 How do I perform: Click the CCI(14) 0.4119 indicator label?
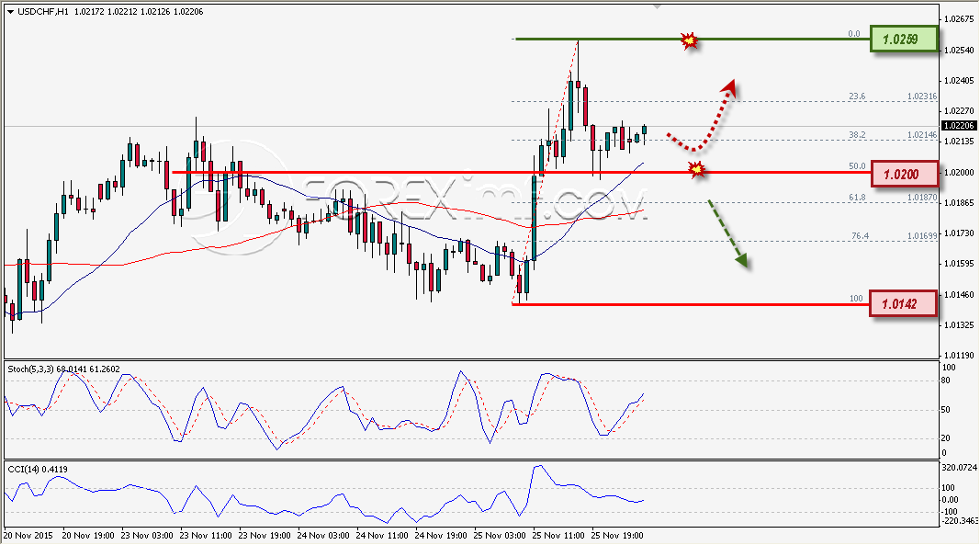point(38,470)
